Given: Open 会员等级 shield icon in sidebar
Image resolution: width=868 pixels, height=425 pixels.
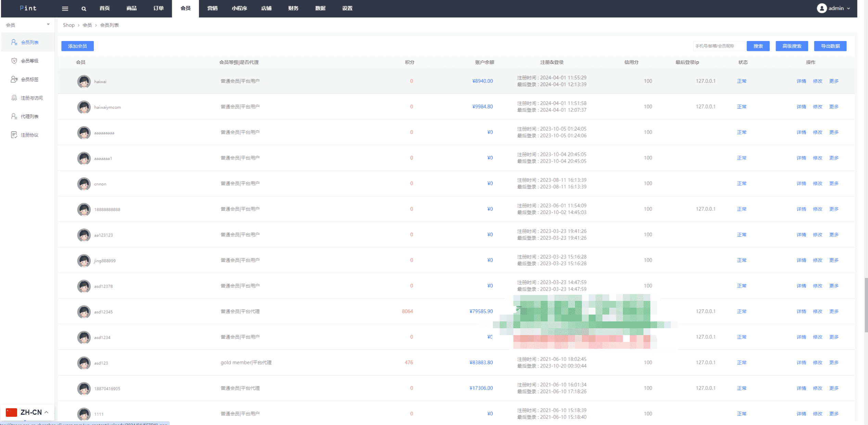Looking at the screenshot, I should 14,61.
